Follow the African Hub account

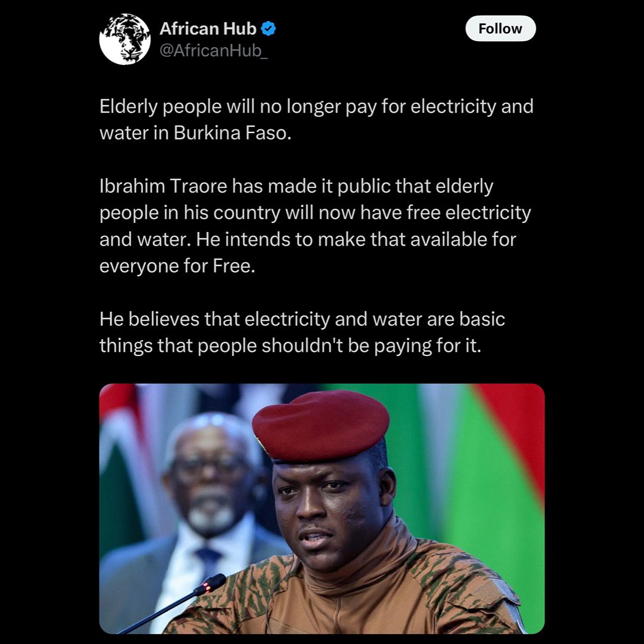click(x=500, y=29)
